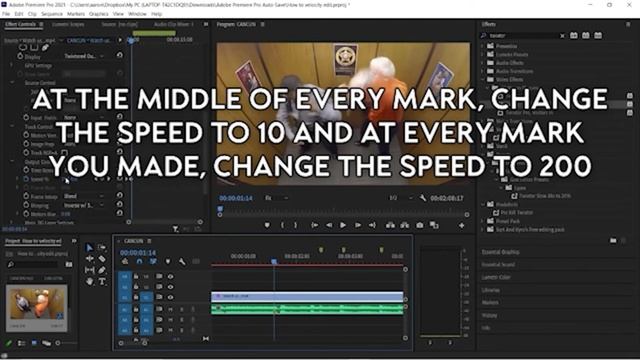Reset the Warping parameter
640x360 pixels.
(120, 205)
